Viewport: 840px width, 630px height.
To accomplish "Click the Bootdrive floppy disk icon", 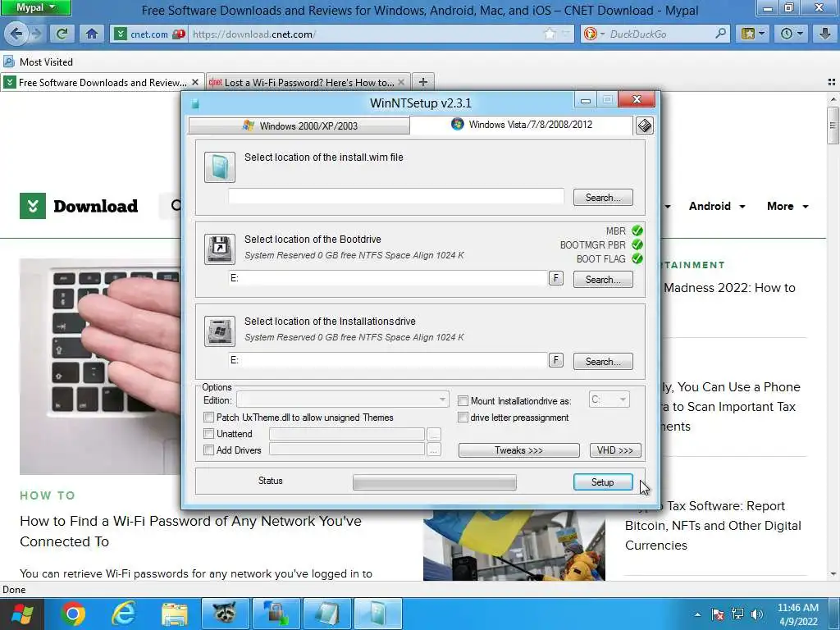I will tap(220, 249).
